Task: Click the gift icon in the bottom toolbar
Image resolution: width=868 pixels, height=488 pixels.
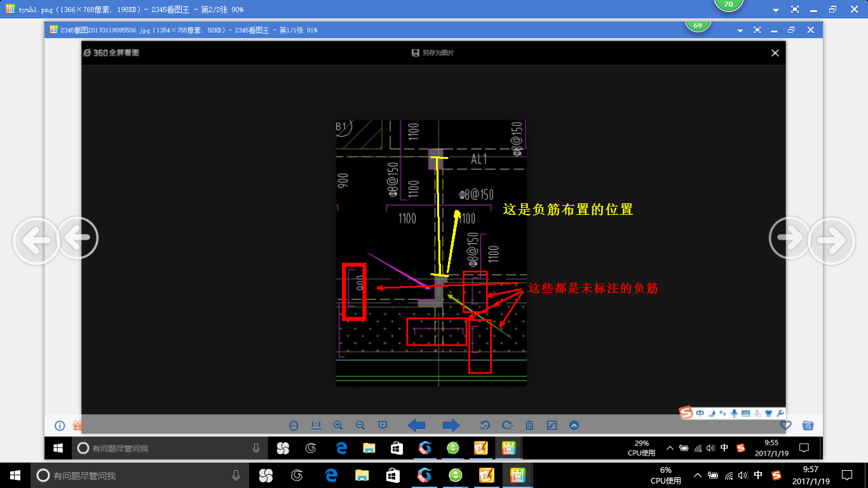Action: pos(77,426)
